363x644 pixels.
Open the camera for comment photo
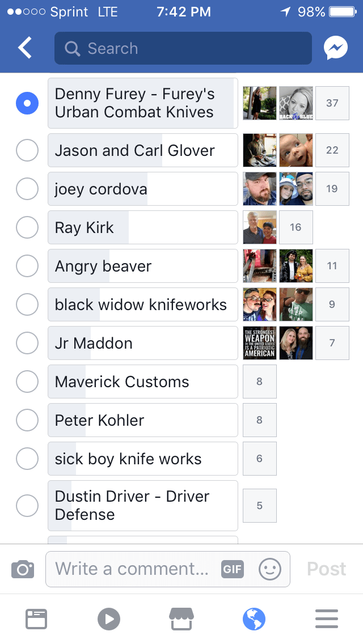tap(23, 569)
